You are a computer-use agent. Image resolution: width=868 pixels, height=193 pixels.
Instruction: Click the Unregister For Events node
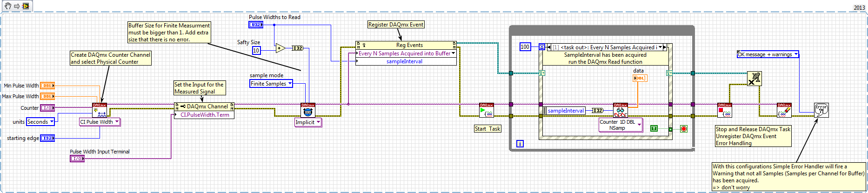754,79
